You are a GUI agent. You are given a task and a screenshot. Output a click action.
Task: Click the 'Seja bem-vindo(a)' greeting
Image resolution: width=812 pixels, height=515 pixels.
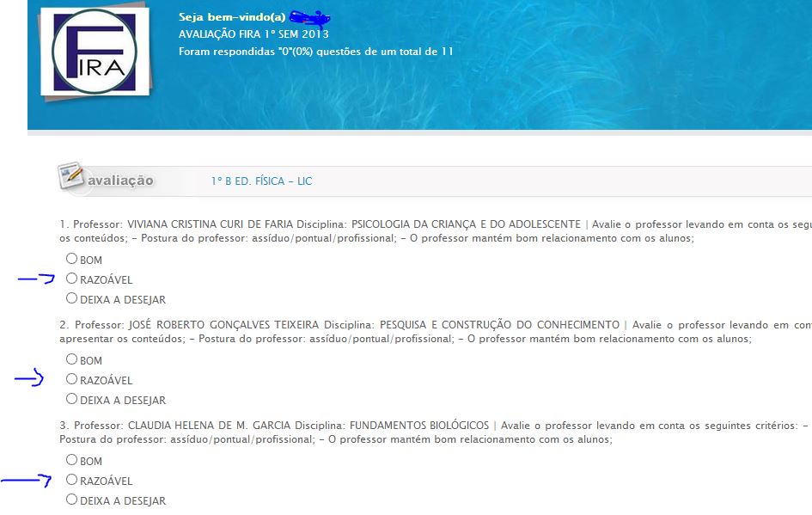point(232,17)
